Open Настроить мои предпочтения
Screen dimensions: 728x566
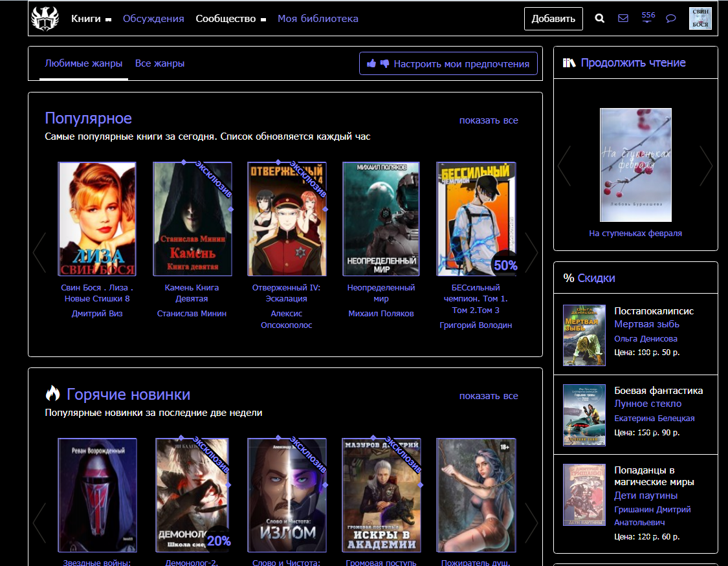coord(448,63)
